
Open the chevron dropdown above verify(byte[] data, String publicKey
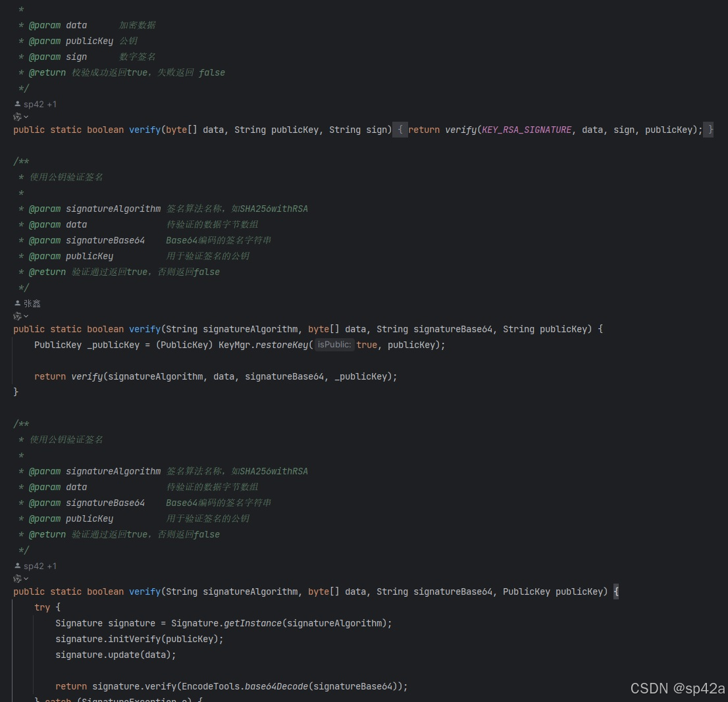pos(26,117)
